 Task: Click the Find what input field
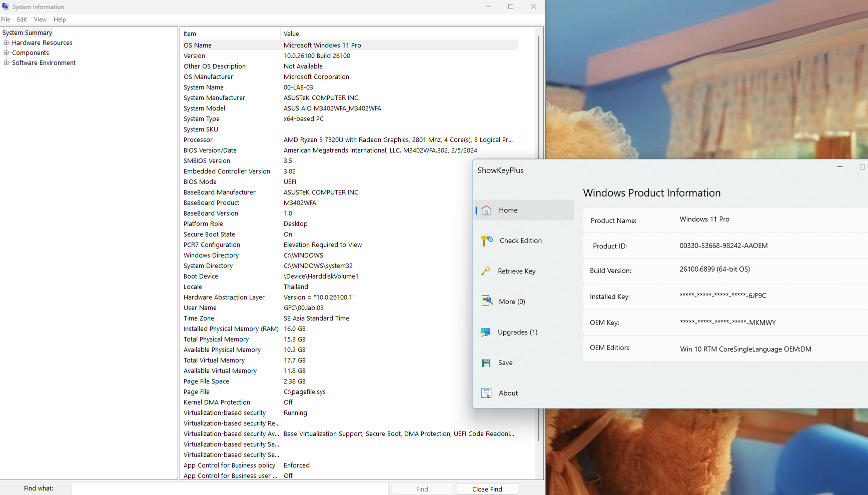click(230, 489)
